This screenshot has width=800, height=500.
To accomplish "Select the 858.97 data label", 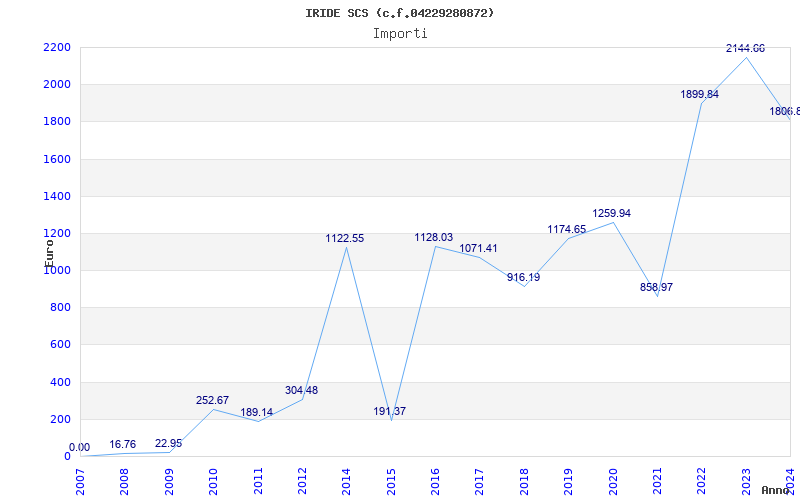I will coord(656,287).
